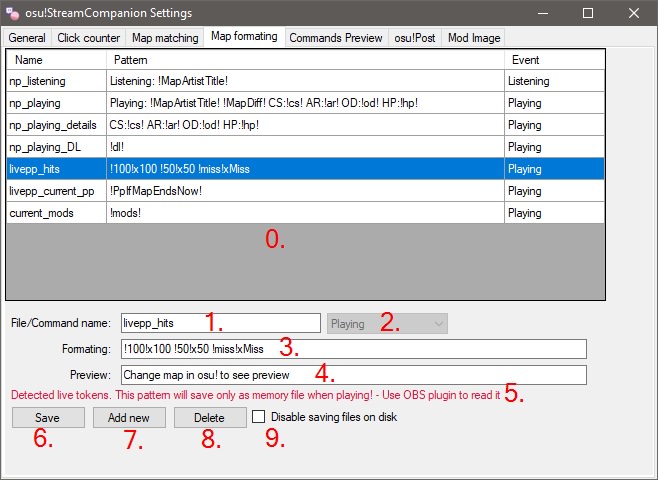Toggle Disable saving files on disk checkbox

coord(258,417)
